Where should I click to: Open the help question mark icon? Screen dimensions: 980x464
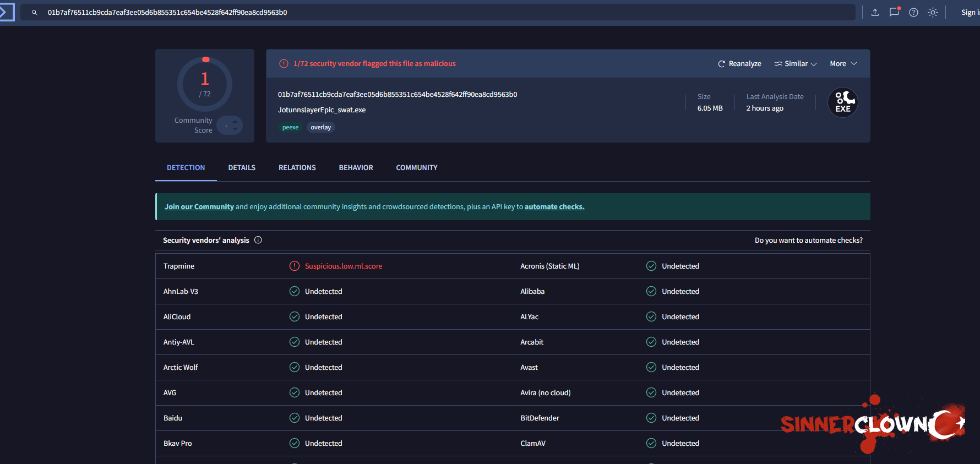click(913, 13)
